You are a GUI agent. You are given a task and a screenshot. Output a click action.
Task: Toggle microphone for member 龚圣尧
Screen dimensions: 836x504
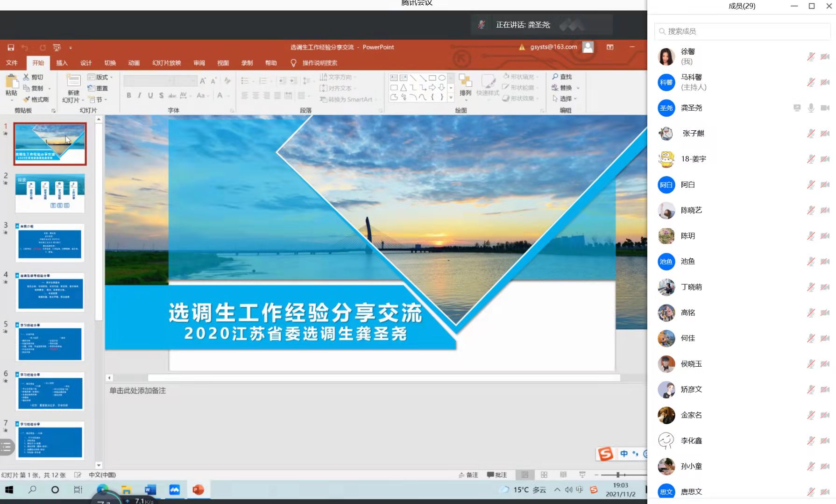tap(811, 108)
